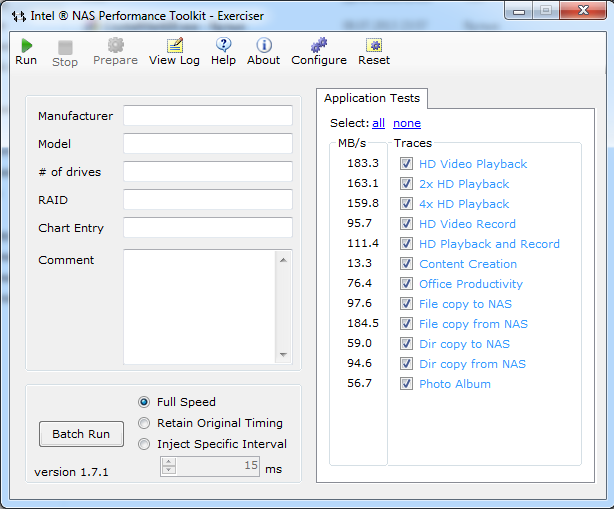
Task: Toggle the 4x HD Playback checkbox
Action: pyautogui.click(x=406, y=204)
